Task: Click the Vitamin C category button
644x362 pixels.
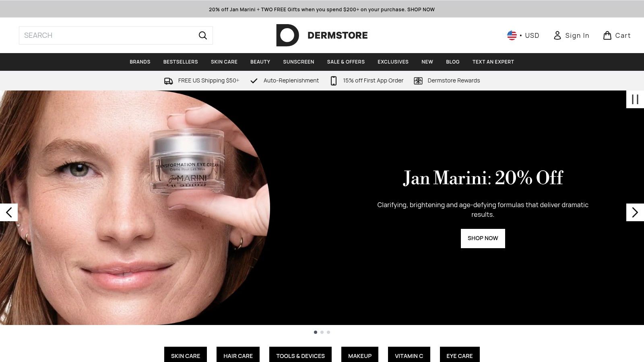Action: click(409, 355)
